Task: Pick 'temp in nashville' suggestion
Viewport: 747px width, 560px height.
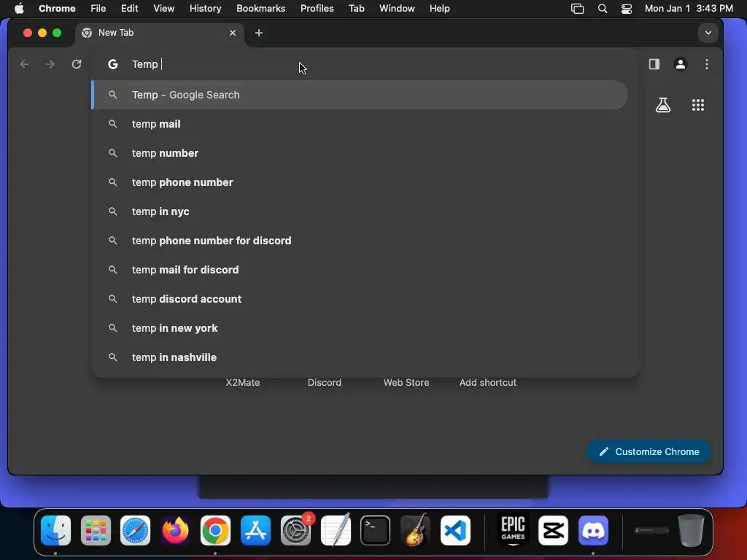Action: [360, 357]
